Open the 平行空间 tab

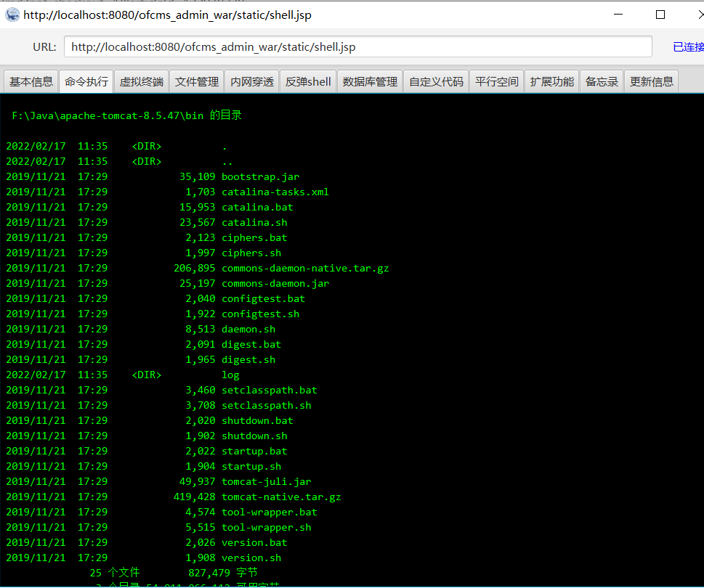[496, 81]
